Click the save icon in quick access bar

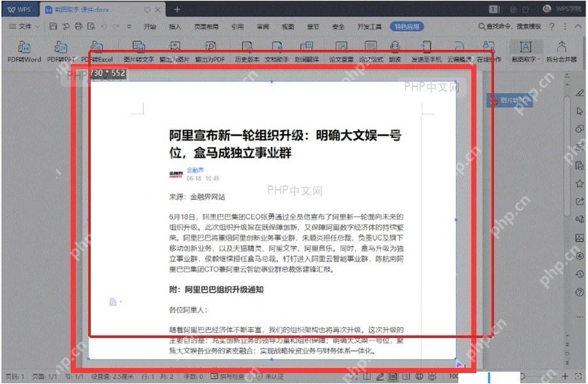pyautogui.click(x=53, y=26)
